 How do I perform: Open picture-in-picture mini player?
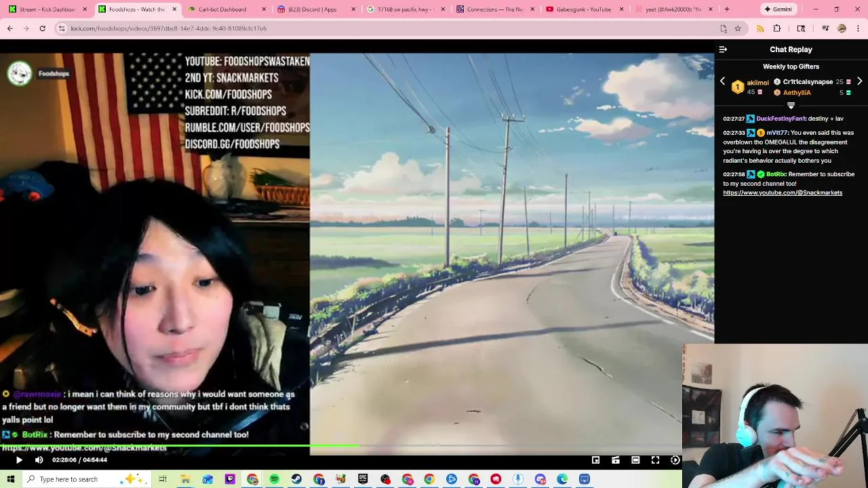(x=595, y=460)
